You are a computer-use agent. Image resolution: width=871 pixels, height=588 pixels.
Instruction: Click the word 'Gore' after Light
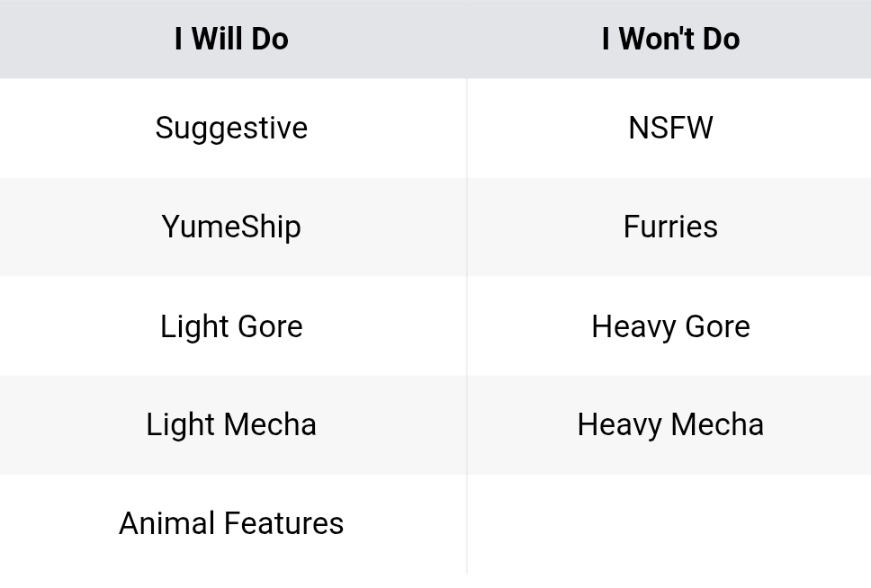coord(272,326)
